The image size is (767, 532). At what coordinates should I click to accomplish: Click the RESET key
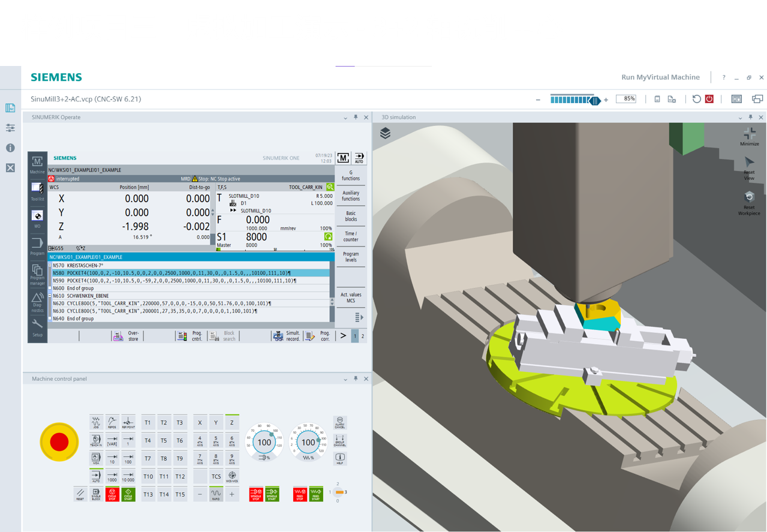click(80, 494)
